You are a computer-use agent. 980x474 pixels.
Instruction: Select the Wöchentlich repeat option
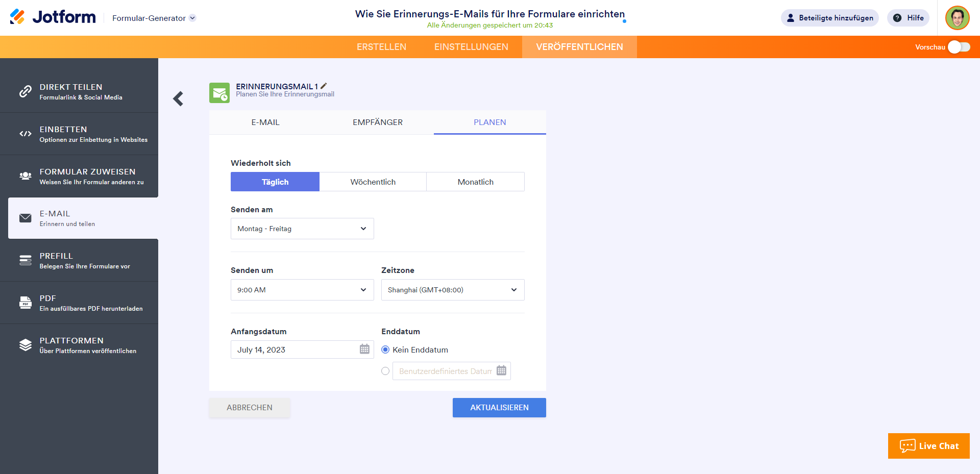click(x=373, y=182)
